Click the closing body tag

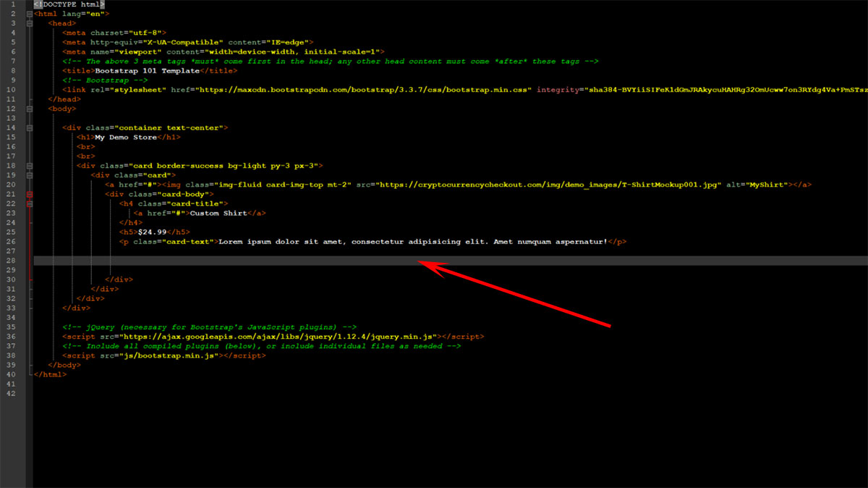[64, 364]
